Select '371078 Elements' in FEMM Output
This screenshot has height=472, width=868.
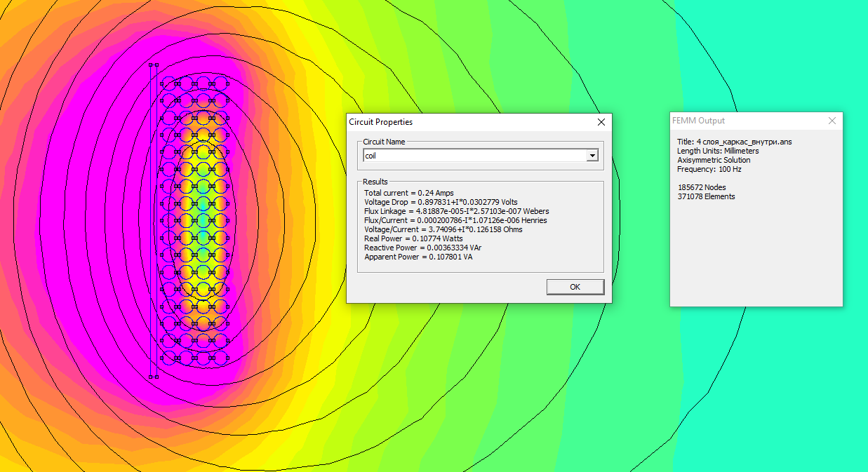pos(706,196)
